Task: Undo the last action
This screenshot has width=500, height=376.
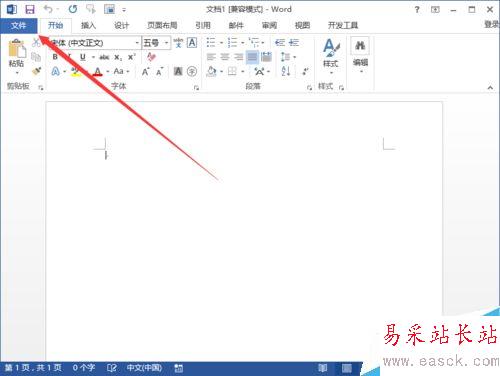Action: pos(48,9)
